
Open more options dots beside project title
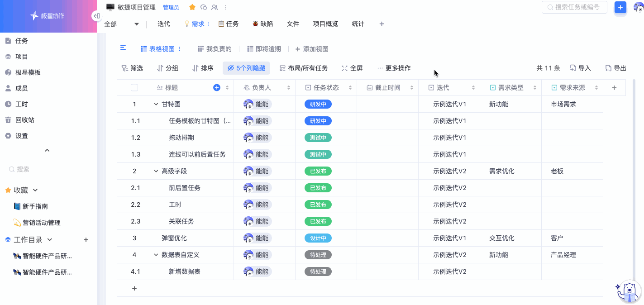click(225, 7)
